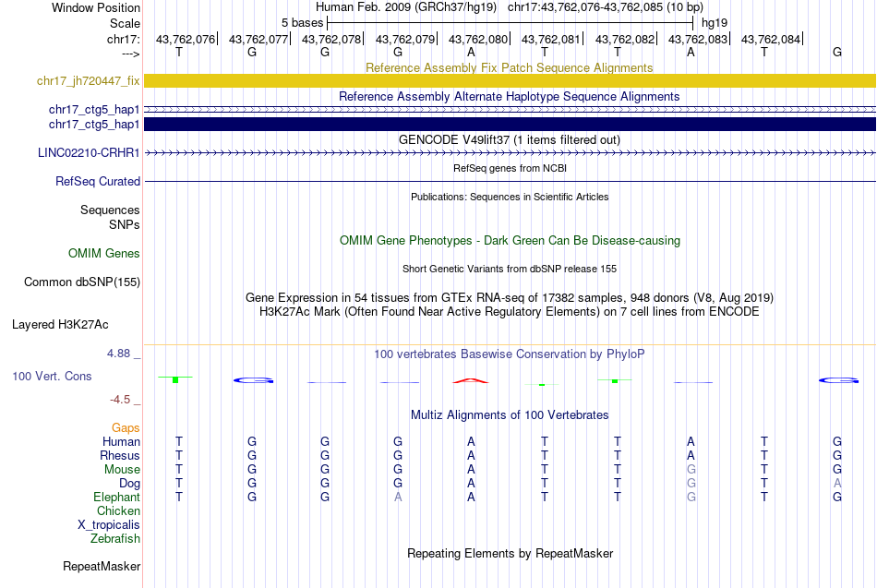Open the Layered H3K27Ac track label

coord(60,325)
